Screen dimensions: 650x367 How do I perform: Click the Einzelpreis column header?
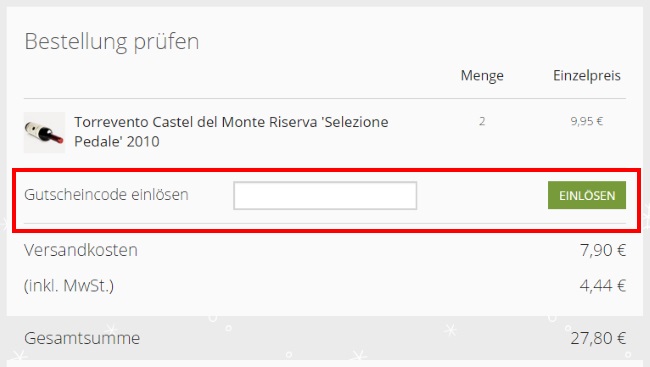[x=587, y=75]
